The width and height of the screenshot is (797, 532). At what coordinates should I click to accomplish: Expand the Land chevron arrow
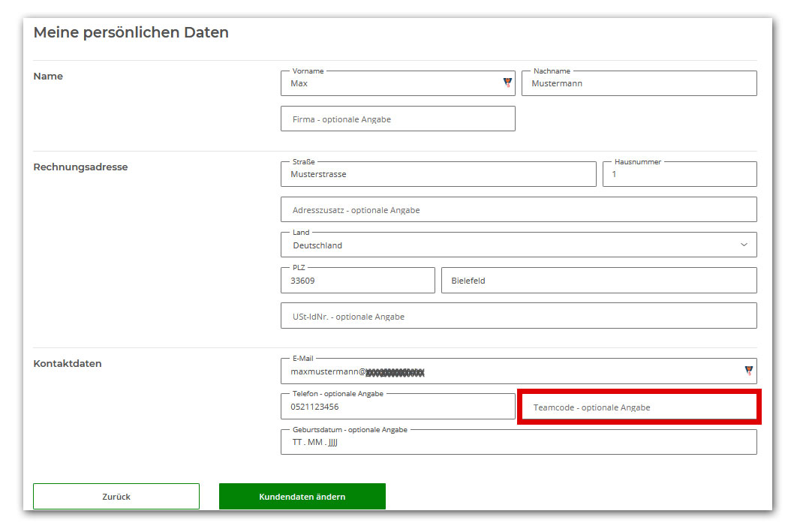744,245
